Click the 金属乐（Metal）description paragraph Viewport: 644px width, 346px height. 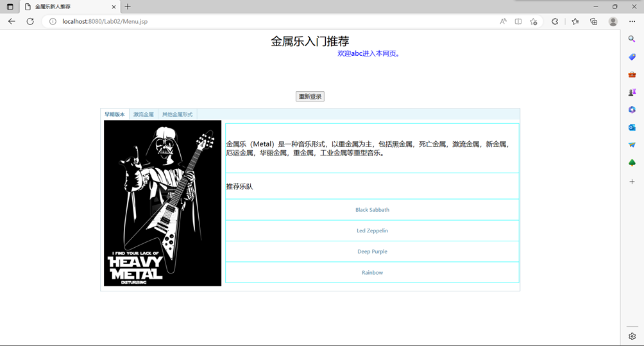(x=368, y=148)
